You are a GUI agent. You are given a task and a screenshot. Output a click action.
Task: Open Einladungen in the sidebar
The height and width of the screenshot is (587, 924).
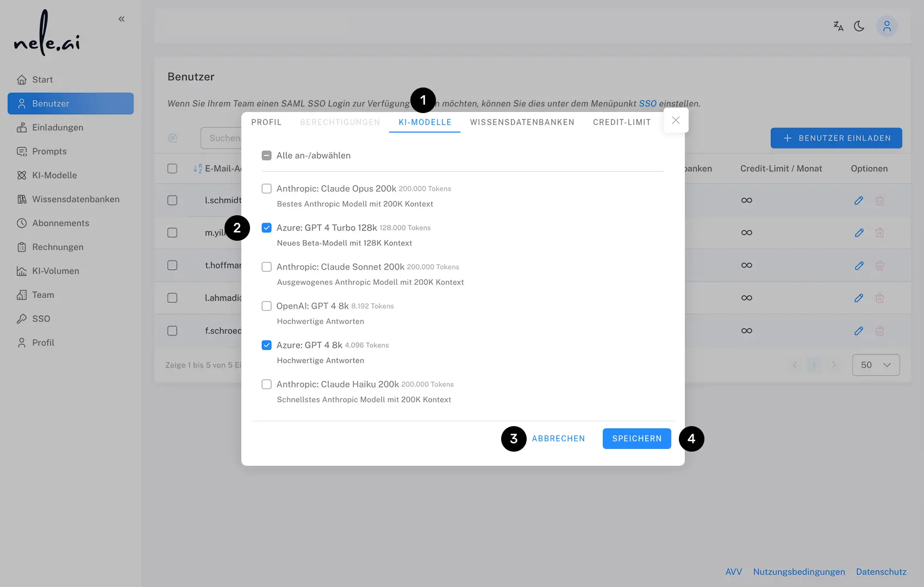tap(71, 127)
